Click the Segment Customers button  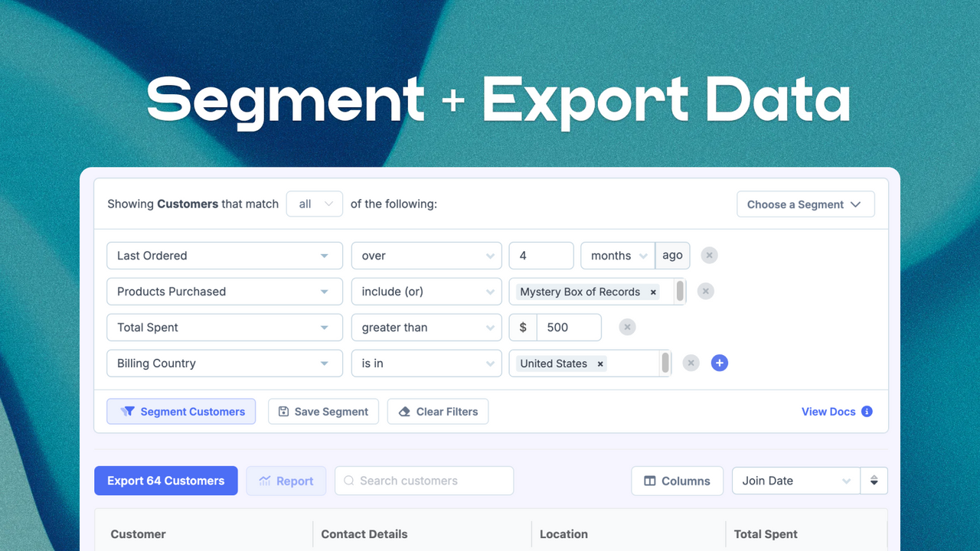181,411
